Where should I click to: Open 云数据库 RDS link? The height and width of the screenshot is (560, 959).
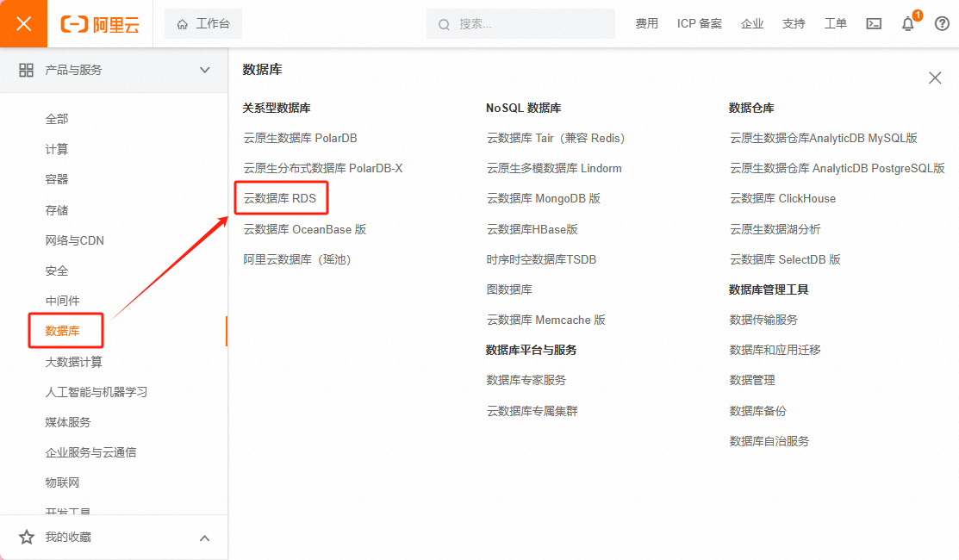[x=280, y=198]
